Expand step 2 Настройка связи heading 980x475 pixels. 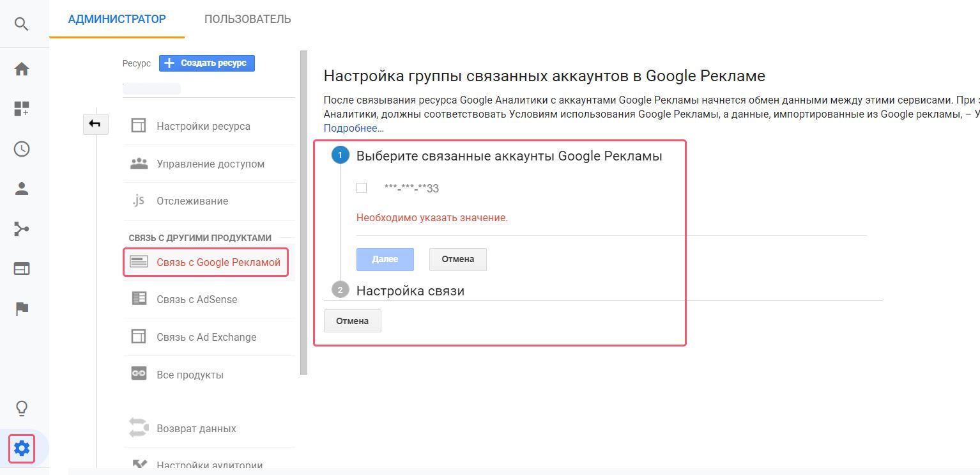[410, 290]
